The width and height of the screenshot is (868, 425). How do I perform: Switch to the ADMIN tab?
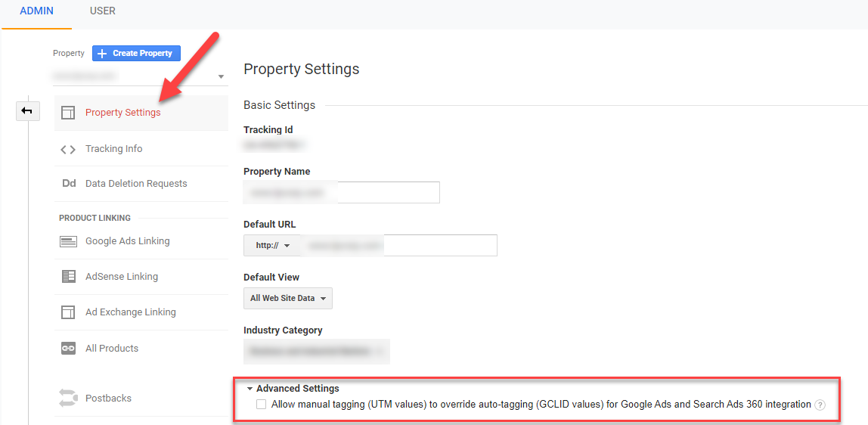pos(36,11)
